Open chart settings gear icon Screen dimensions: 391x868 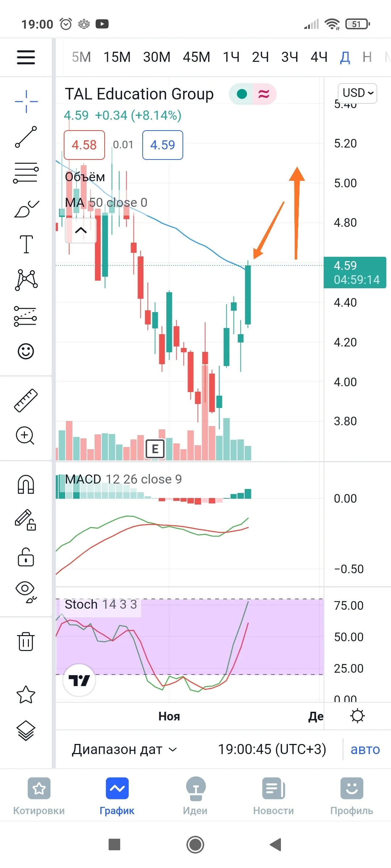(x=357, y=716)
